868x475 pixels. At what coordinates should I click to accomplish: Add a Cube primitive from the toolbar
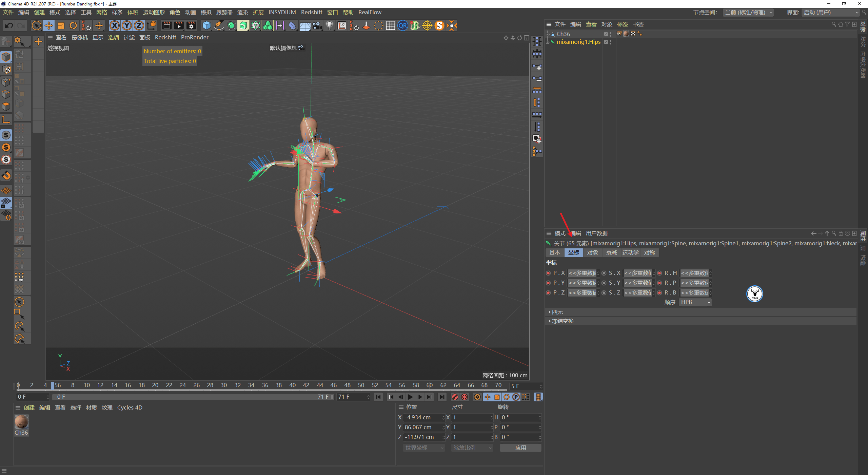(x=206, y=25)
